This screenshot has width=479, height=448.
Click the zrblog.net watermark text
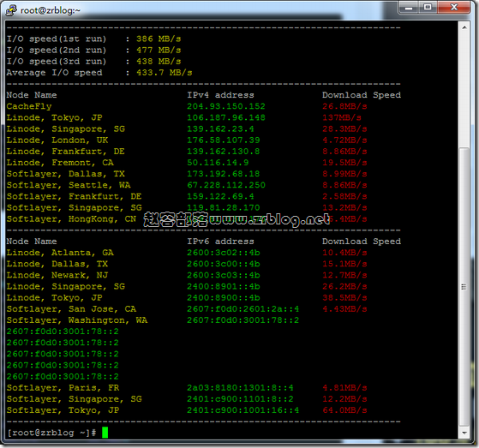click(x=237, y=219)
